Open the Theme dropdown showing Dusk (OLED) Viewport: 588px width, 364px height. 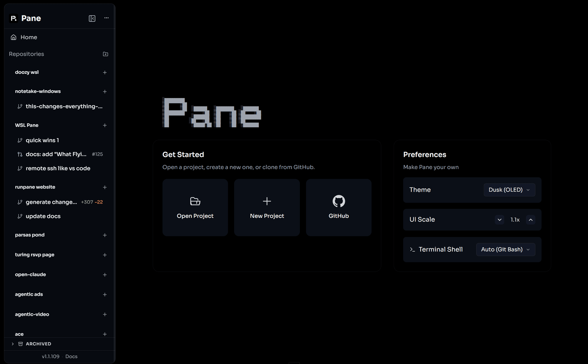point(509,190)
